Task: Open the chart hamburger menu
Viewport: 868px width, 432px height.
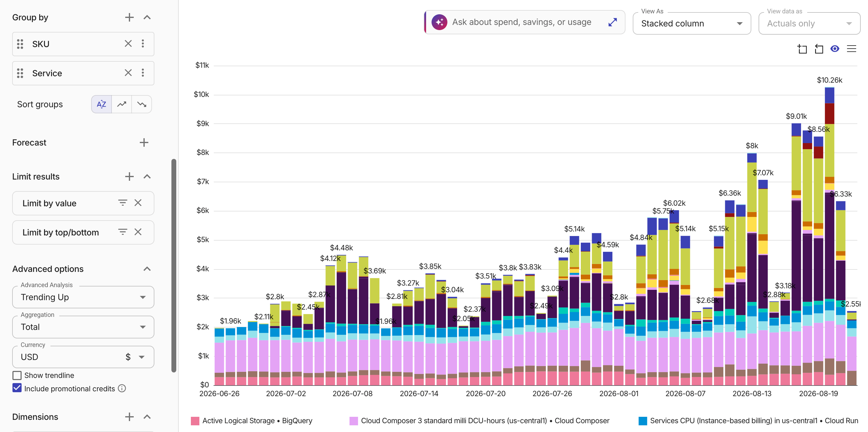Action: tap(852, 49)
